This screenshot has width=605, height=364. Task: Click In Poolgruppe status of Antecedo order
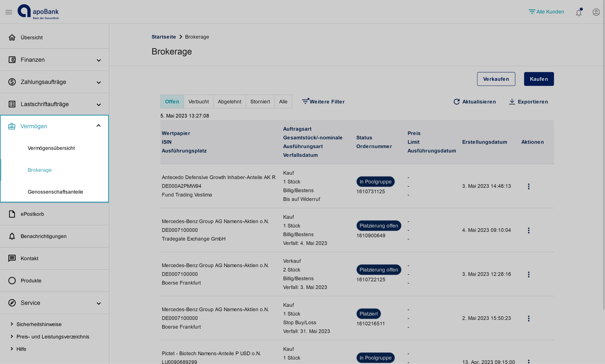(375, 182)
